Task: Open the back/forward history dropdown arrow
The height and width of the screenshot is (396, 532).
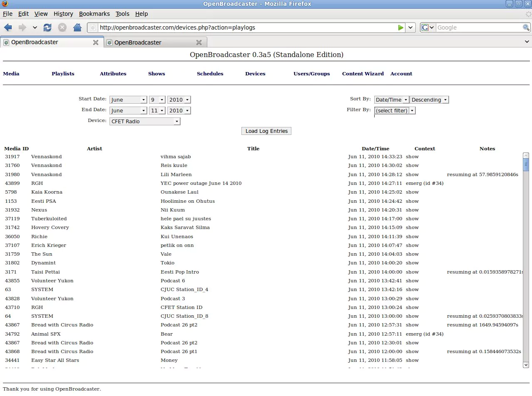Action: [x=35, y=27]
